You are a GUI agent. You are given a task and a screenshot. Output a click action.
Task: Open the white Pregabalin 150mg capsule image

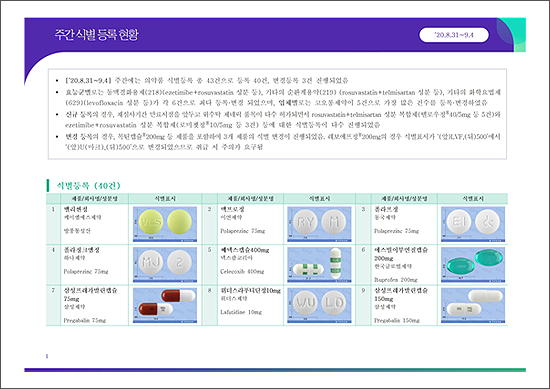coord(473,305)
